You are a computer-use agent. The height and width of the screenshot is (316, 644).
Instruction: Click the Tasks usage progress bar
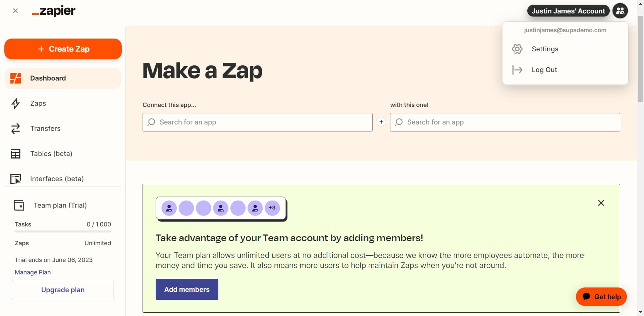pos(62,231)
